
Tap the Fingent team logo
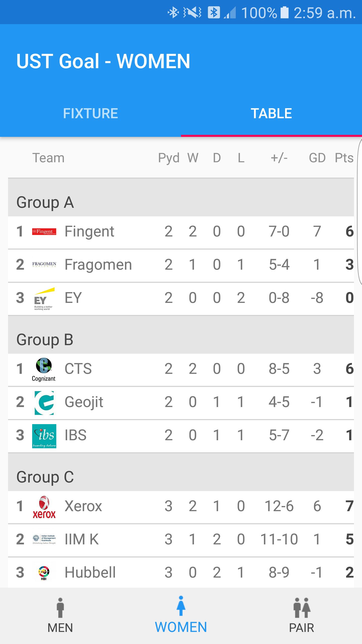click(x=44, y=231)
